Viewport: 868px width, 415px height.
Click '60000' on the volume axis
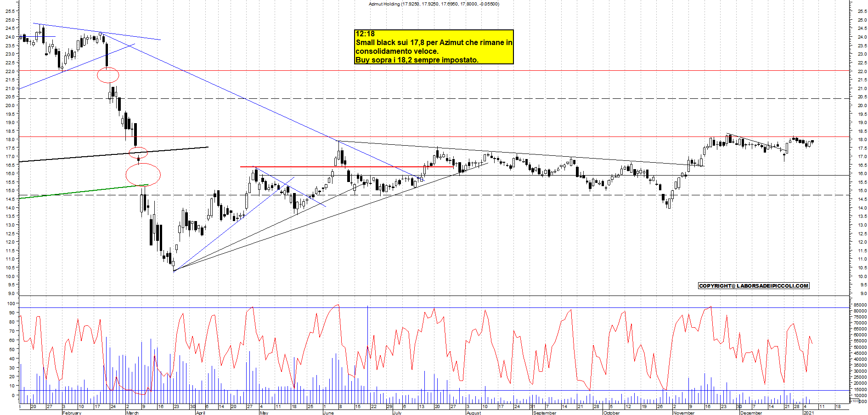[860, 335]
